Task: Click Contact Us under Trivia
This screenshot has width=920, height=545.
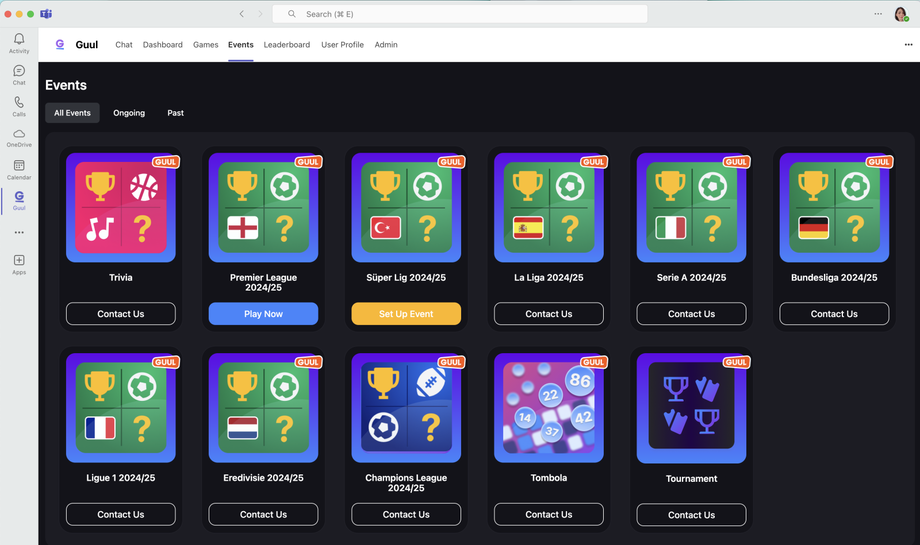Action: click(x=121, y=314)
